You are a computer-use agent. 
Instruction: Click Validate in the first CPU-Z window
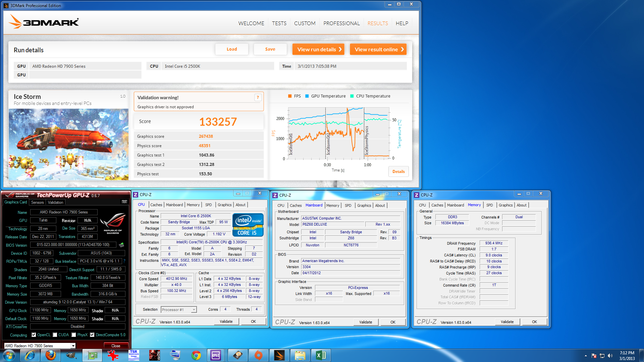[226, 321]
